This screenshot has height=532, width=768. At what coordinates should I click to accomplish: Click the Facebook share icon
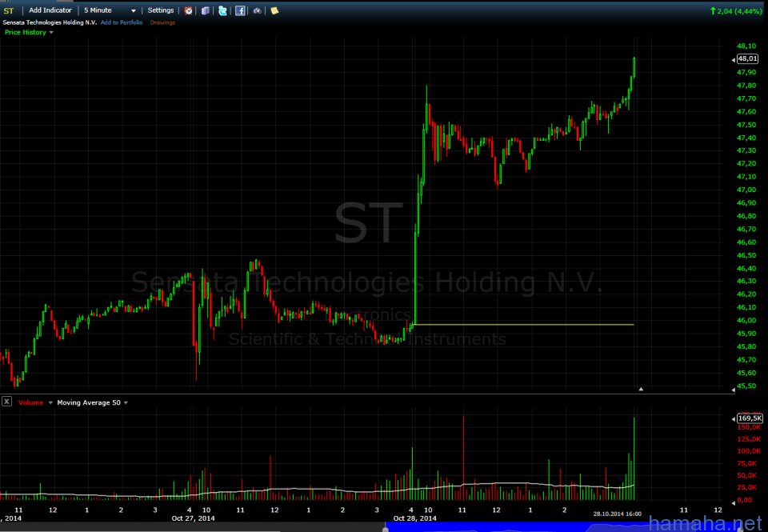pos(240,10)
